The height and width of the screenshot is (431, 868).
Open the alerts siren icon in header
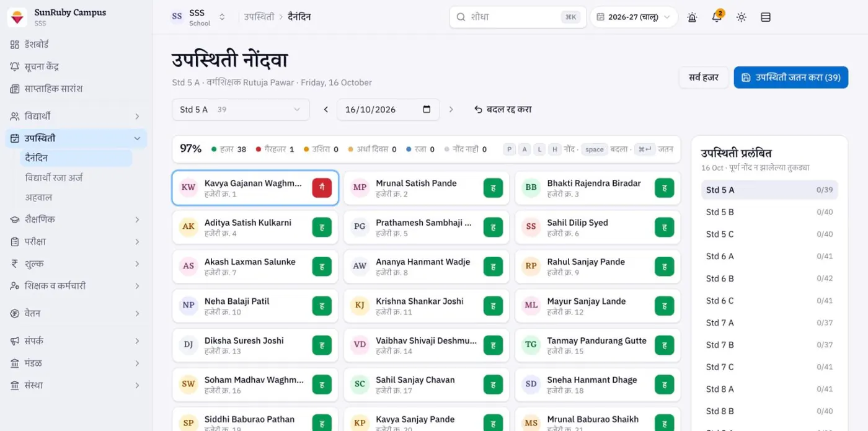692,17
